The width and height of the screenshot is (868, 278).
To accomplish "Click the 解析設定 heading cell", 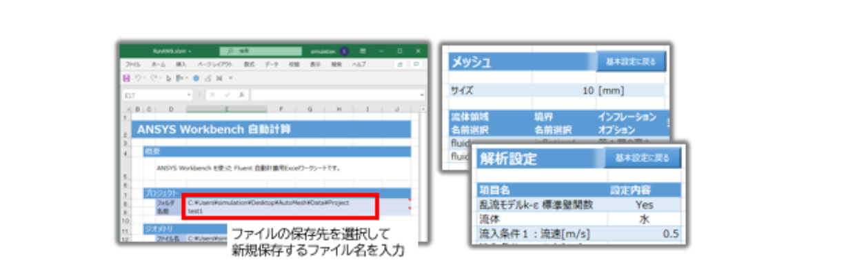I will pos(541,159).
